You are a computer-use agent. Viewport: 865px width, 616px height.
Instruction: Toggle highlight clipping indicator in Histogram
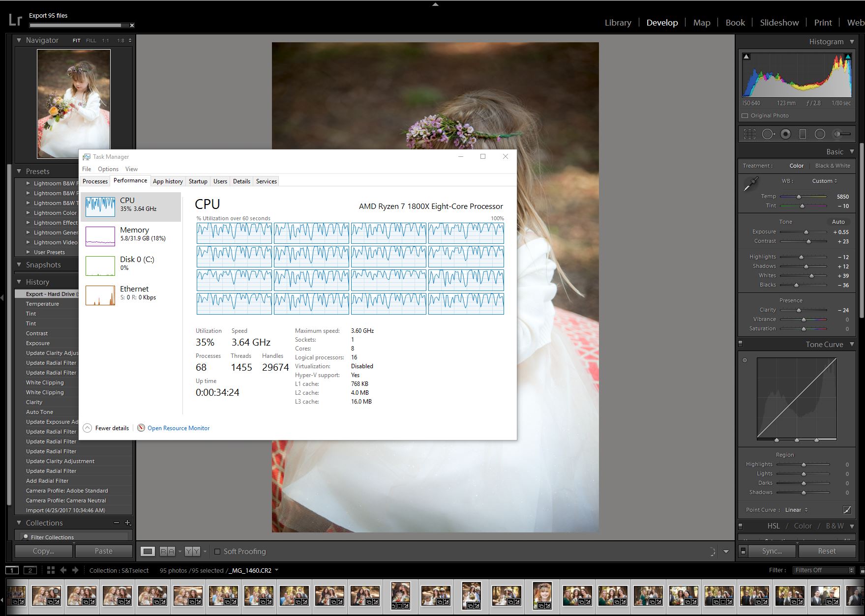click(x=848, y=57)
